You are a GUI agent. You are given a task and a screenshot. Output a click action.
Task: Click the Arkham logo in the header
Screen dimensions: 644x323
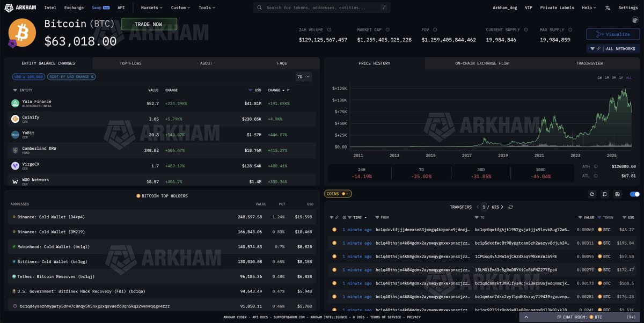coord(20,8)
